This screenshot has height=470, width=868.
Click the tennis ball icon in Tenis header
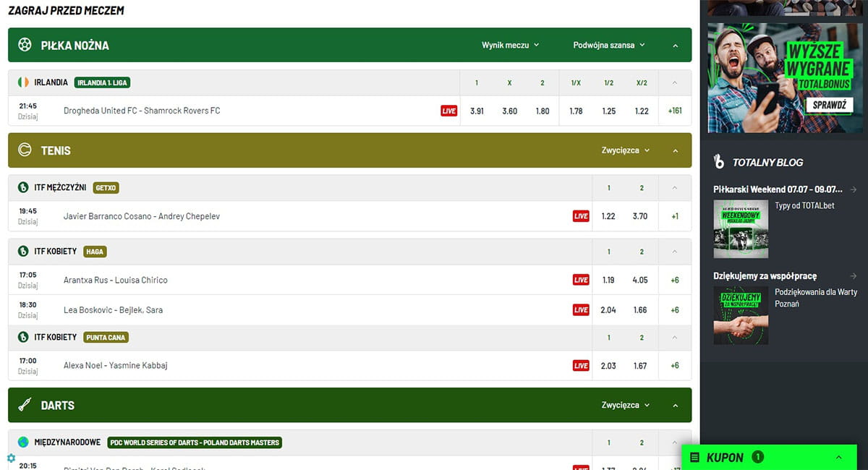[x=25, y=150]
